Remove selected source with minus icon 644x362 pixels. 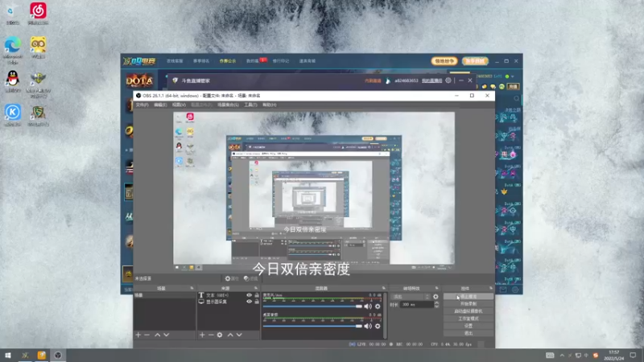coord(211,335)
